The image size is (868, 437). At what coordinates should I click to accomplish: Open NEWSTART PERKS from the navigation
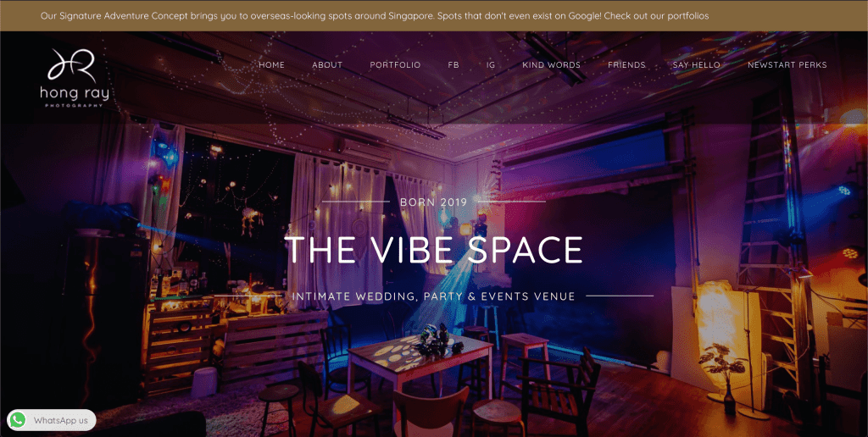[x=787, y=64]
